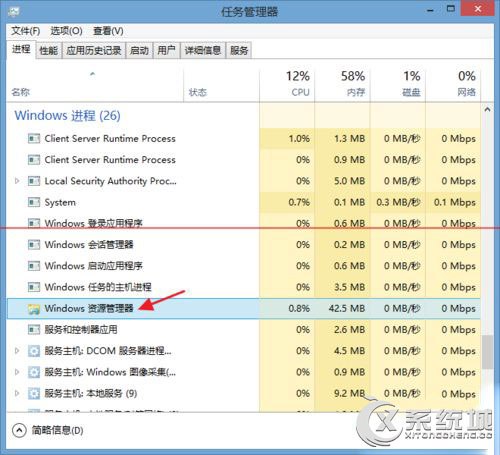Viewport: 500px width, 455px height.
Task: Click the 1.0% CPU value
Action: (299, 138)
